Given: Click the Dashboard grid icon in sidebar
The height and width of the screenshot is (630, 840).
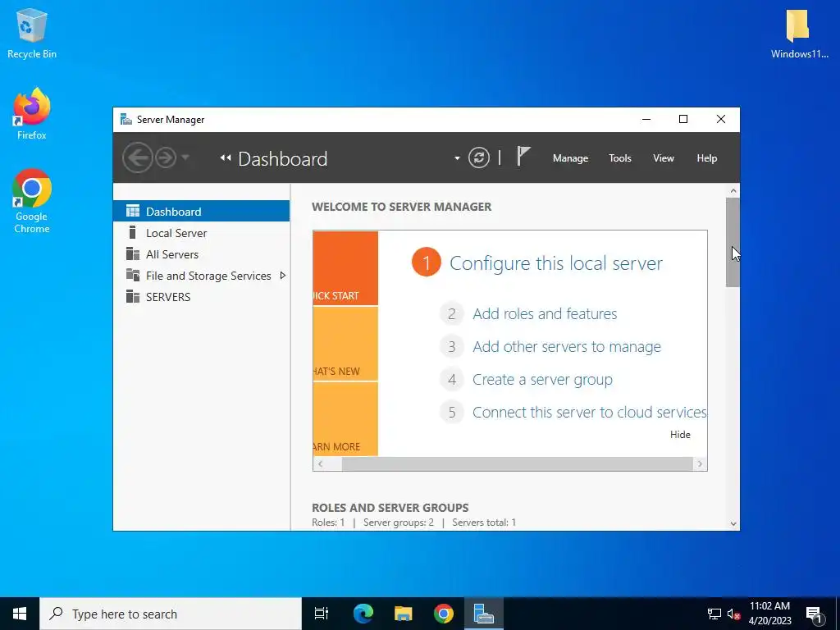Looking at the screenshot, I should point(133,211).
